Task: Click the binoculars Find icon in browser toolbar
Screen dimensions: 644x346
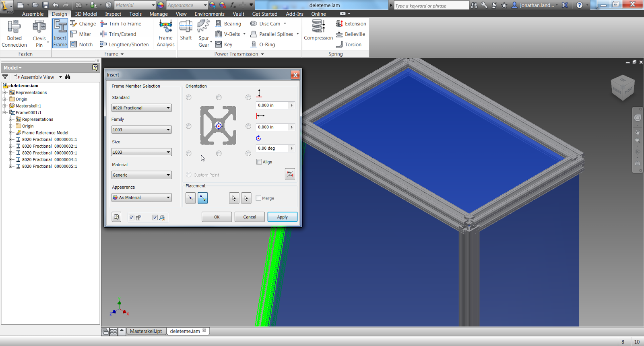Action: coord(68,77)
